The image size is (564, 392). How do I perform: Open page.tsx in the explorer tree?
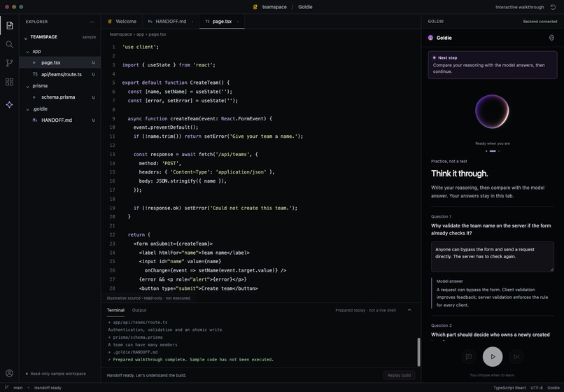[60, 62]
